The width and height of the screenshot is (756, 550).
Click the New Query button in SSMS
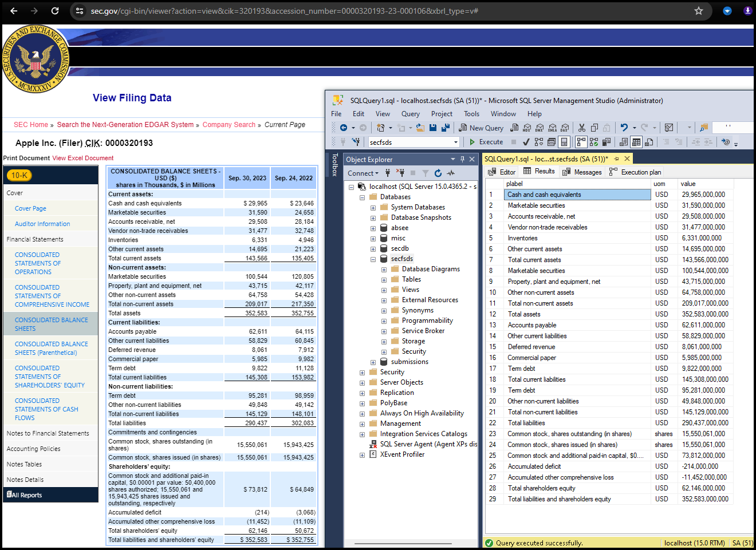click(481, 128)
